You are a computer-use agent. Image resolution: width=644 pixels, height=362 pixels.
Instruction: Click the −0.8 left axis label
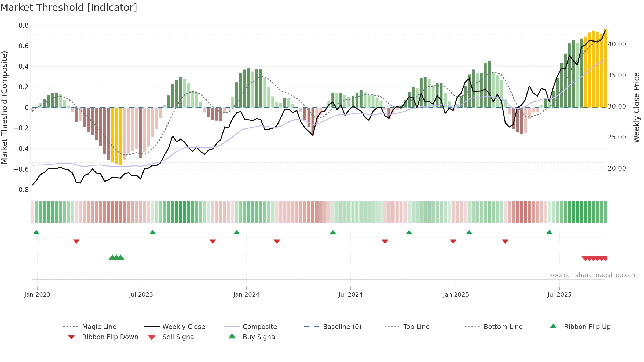[x=21, y=190]
